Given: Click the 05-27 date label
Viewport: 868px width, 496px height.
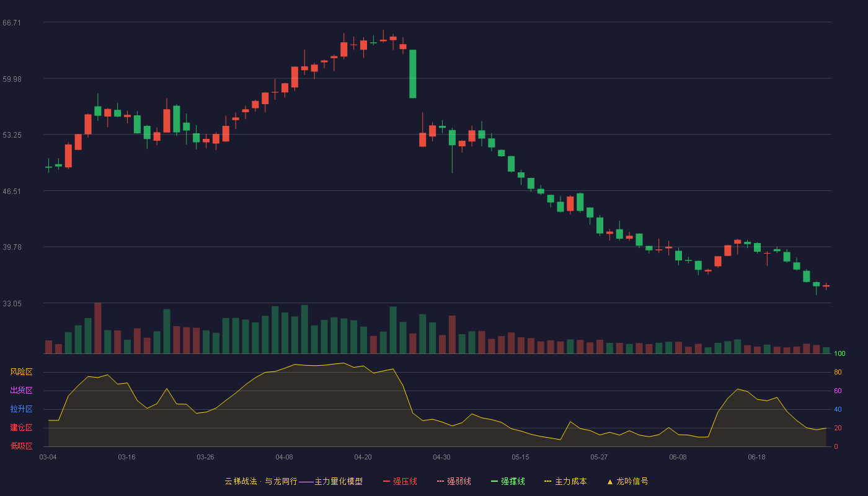Looking at the screenshot, I should (599, 457).
